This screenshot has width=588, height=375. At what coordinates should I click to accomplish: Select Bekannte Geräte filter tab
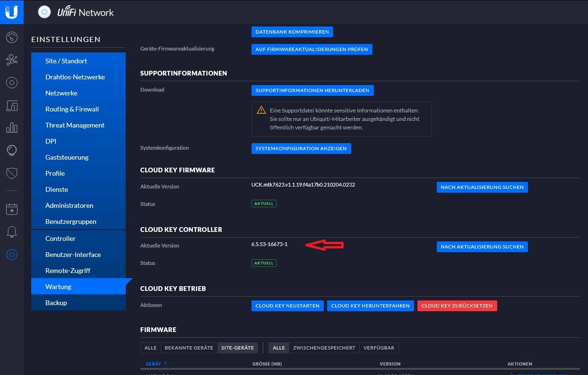[x=189, y=348]
